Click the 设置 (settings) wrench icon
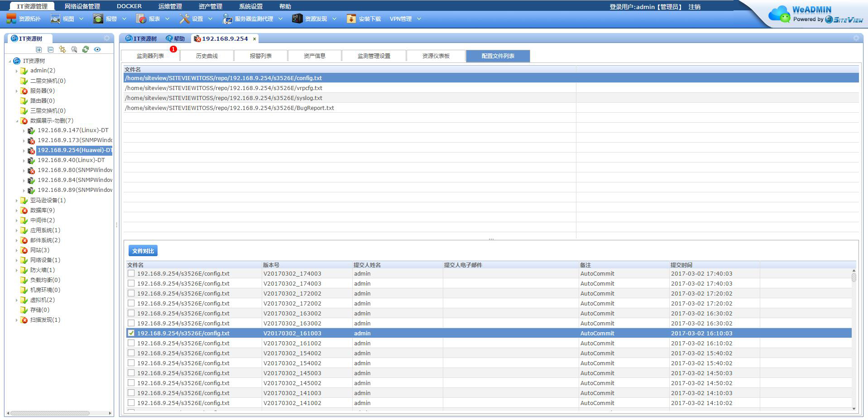This screenshot has height=420, width=868. (x=185, y=19)
